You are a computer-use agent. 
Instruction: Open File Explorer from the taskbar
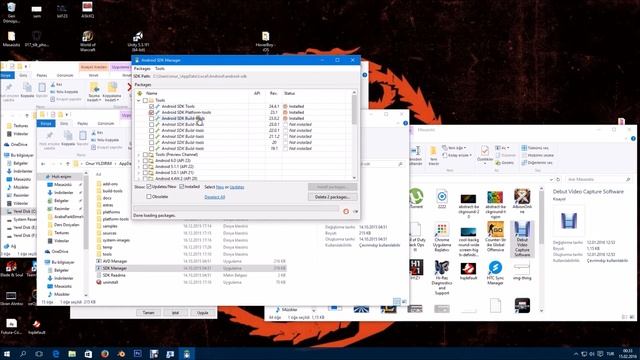click(72, 353)
